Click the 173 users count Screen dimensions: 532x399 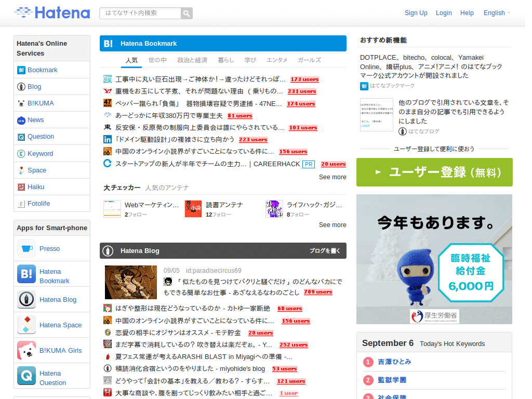pyautogui.click(x=304, y=79)
